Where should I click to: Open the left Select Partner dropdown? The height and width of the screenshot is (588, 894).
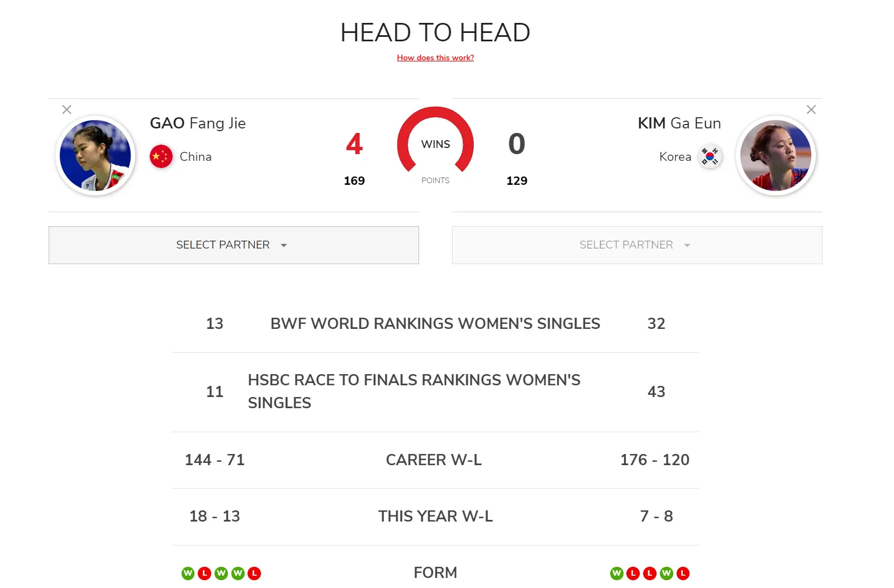tap(234, 245)
